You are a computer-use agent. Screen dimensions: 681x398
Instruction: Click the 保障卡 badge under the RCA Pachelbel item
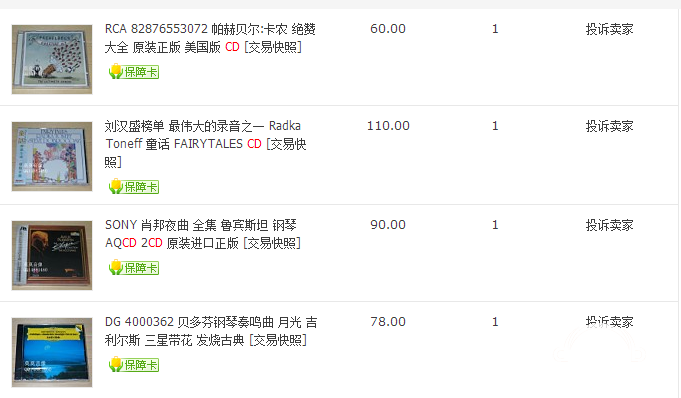(134, 71)
